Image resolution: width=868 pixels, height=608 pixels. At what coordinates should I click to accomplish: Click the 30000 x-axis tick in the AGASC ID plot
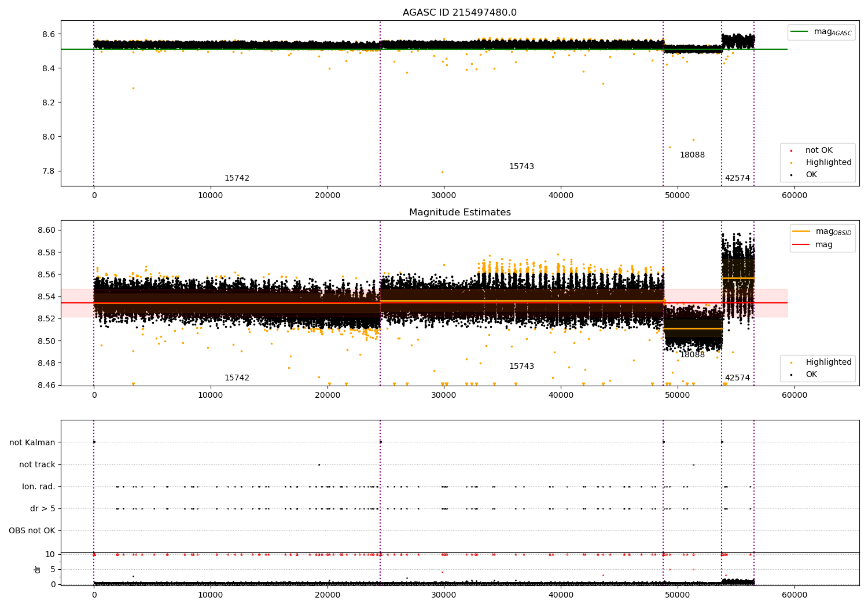pos(444,196)
